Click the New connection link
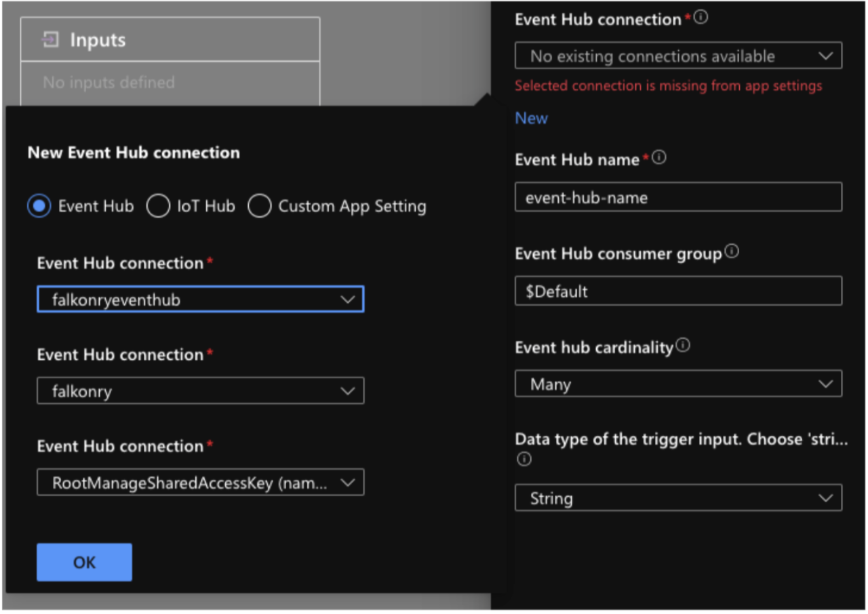868x614 pixels. 531,118
